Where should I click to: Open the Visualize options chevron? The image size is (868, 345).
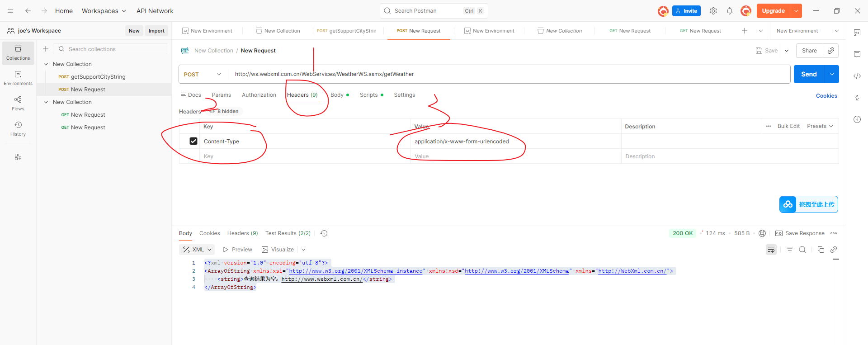(303, 250)
